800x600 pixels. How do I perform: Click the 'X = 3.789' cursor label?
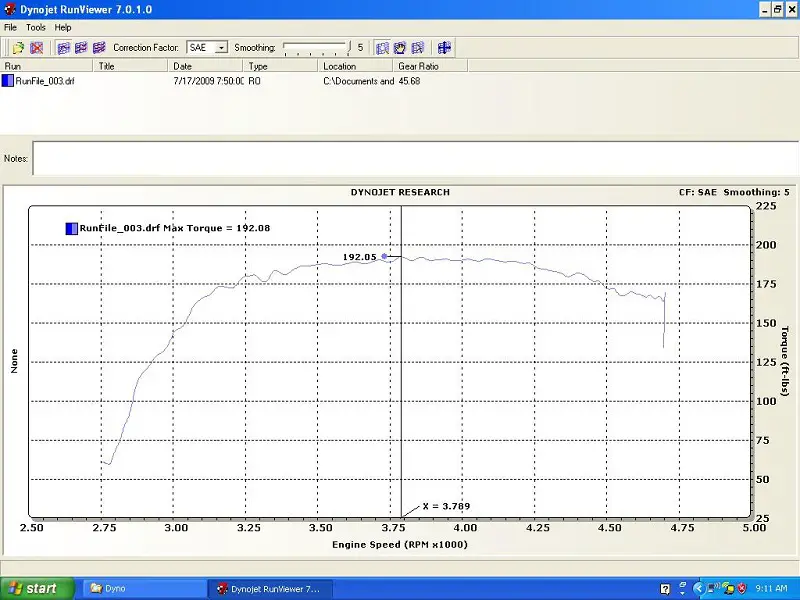446,506
